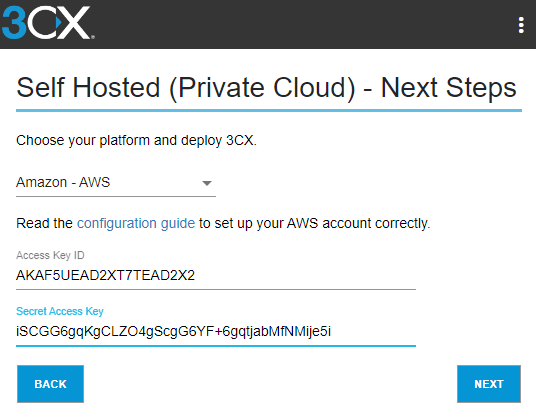Place the cursor at the end of the secret key text
The width and height of the screenshot is (536, 413).
point(332,332)
